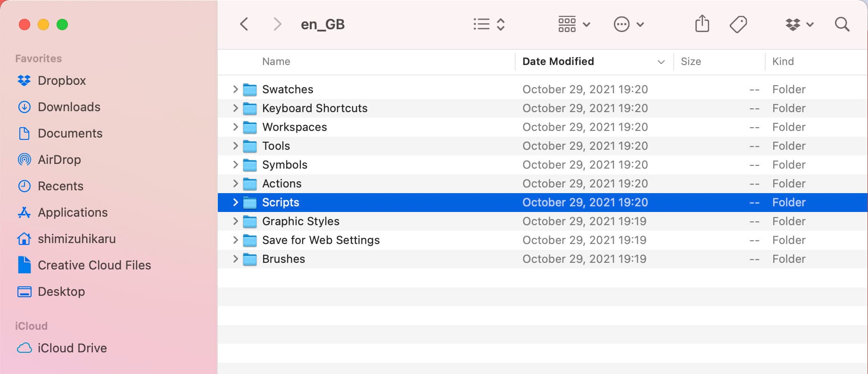Viewport: 868px width, 374px height.
Task: Go back to the previous folder
Action: tap(244, 24)
